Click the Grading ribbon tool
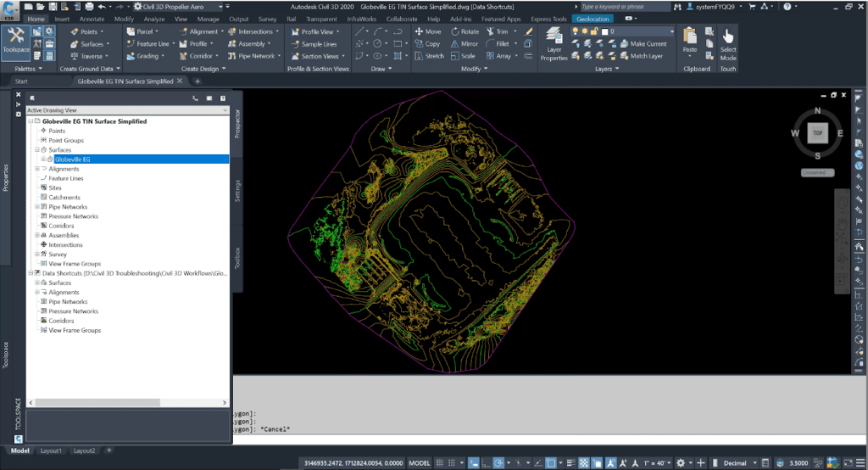This screenshot has width=868, height=470. point(146,56)
